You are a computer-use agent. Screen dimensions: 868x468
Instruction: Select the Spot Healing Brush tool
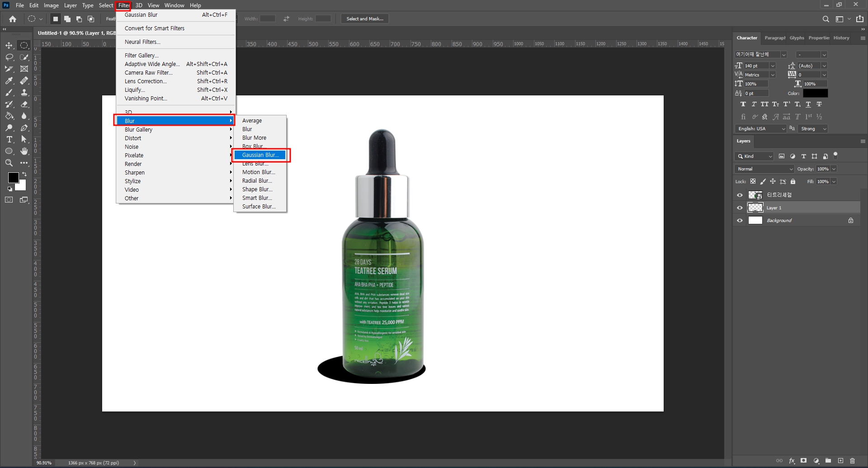24,80
